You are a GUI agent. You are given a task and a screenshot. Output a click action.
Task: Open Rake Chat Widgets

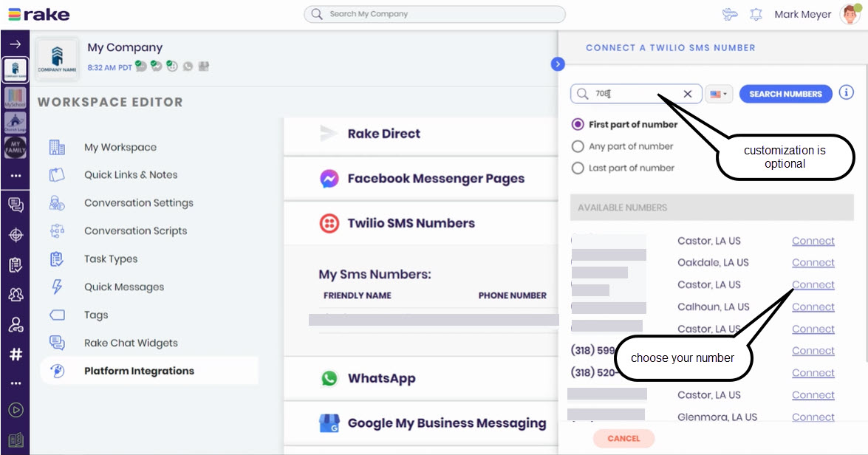(x=131, y=343)
